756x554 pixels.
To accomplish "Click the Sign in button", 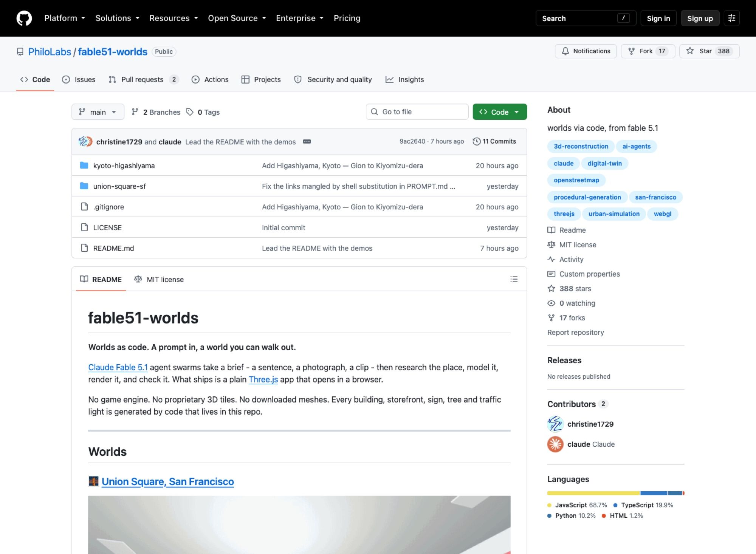I will coord(658,18).
